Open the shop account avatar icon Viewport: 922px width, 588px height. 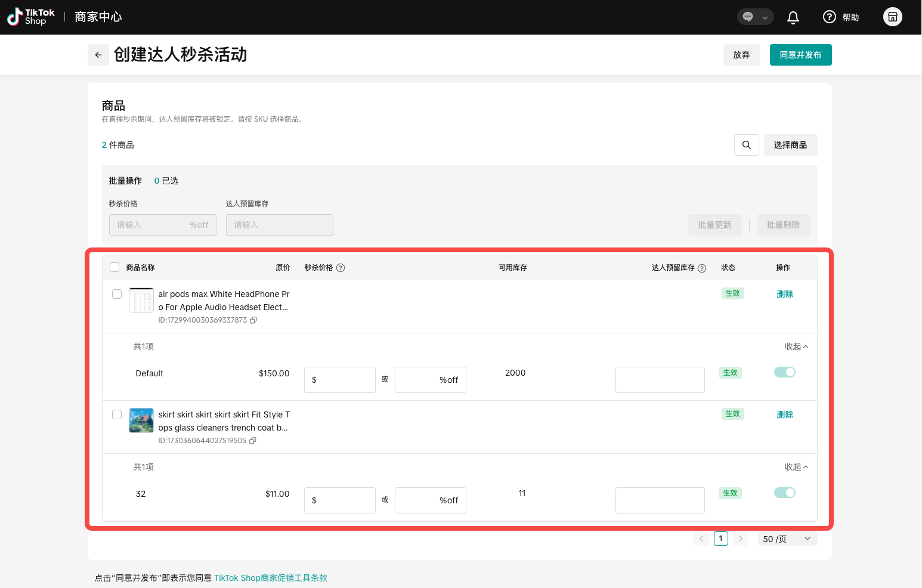tap(892, 17)
